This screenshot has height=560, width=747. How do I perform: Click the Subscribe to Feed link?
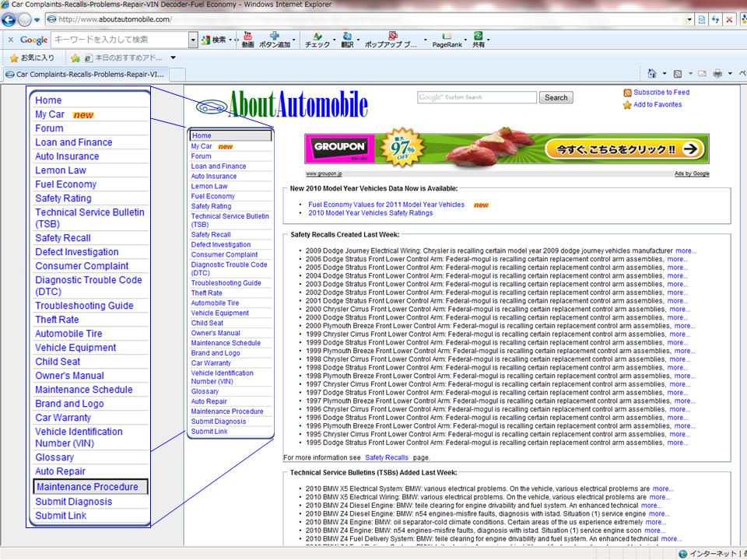661,93
